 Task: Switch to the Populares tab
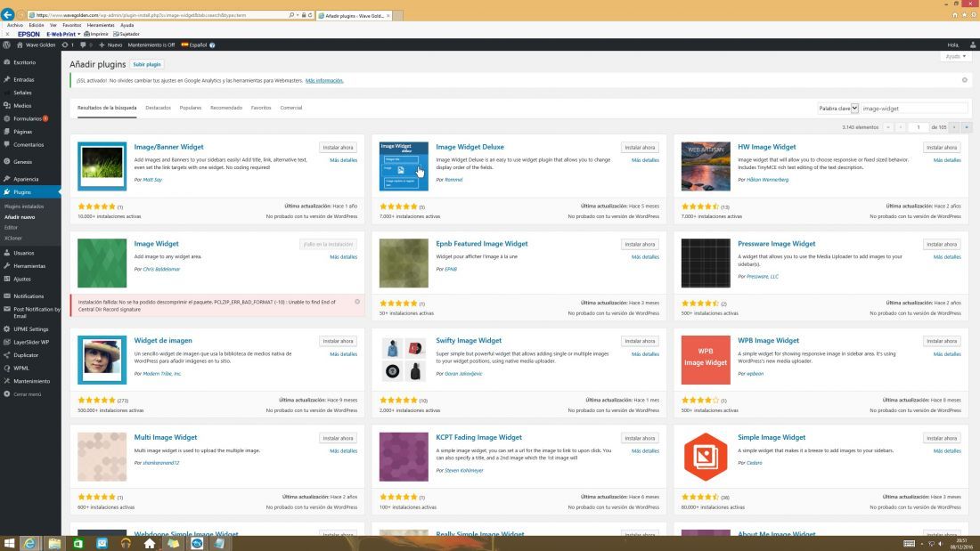click(191, 108)
